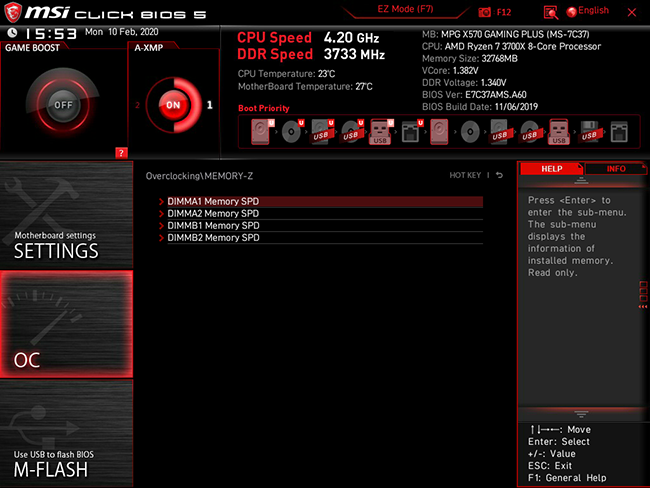The height and width of the screenshot is (488, 650).
Task: Click the red question mark help icon
Action: pos(121,153)
